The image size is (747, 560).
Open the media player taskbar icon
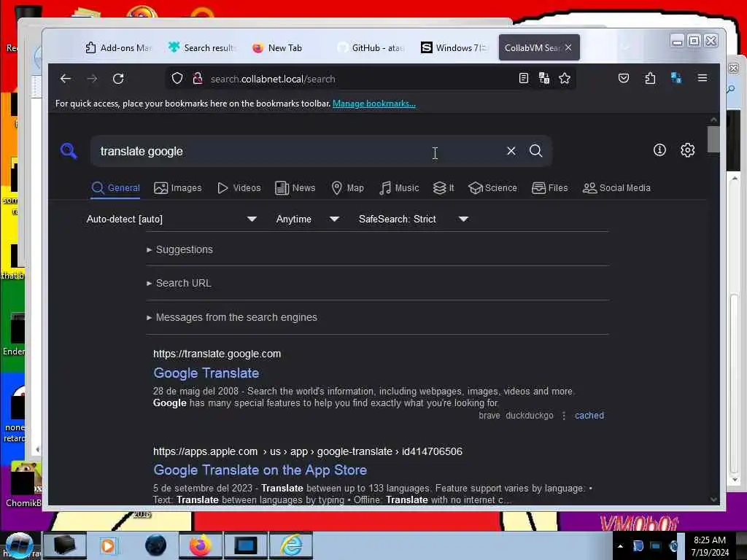point(109,545)
